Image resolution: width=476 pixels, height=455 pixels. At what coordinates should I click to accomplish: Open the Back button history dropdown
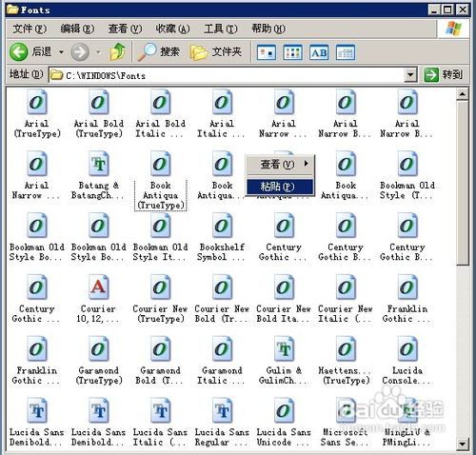point(61,52)
